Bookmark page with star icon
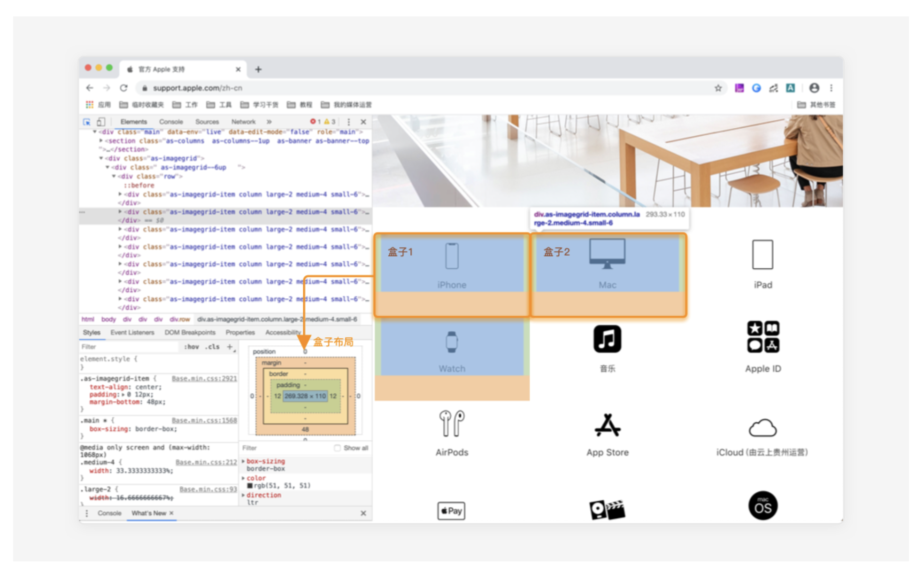This screenshot has height=575, width=924. 718,88
